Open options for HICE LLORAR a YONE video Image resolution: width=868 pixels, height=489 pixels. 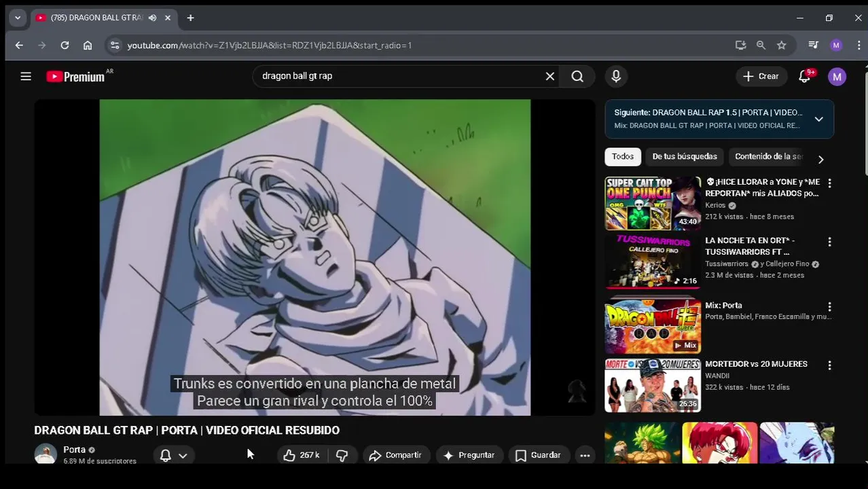[829, 183]
